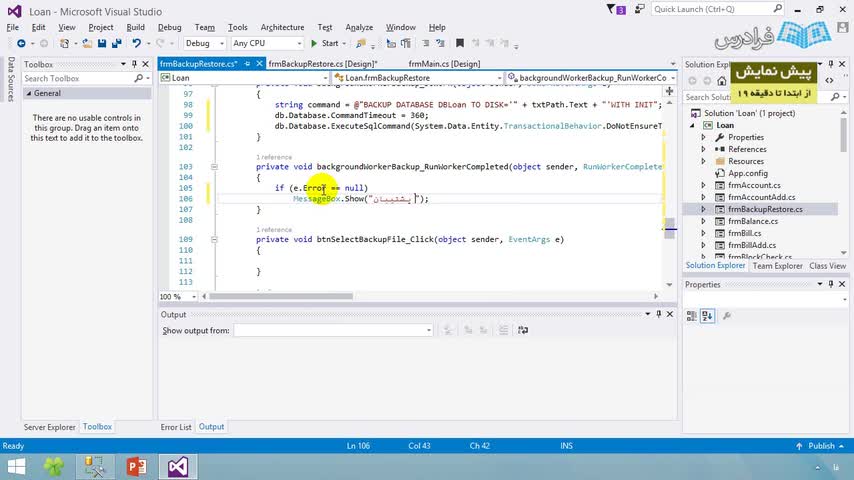Save the current file with Save icon
This screenshot has height=480, width=854.
102,43
